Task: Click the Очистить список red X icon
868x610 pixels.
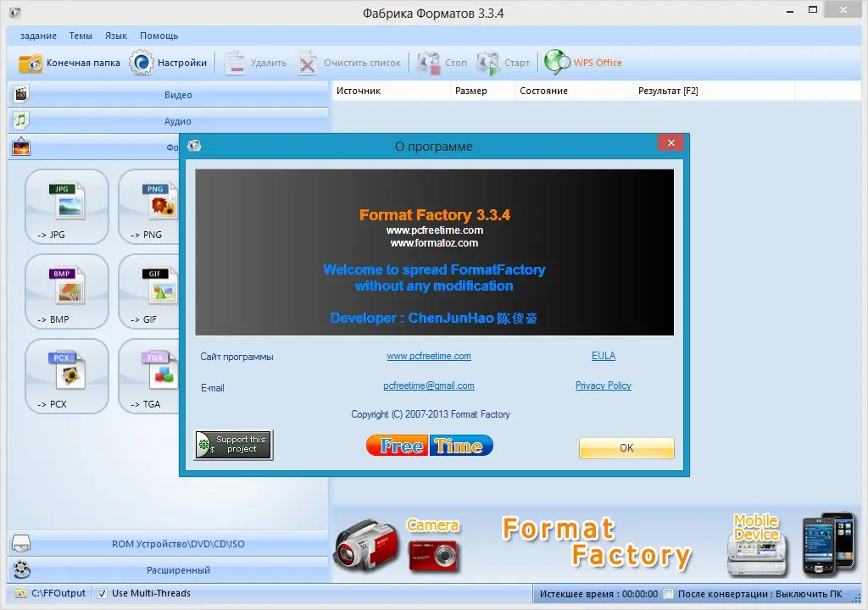Action: [x=307, y=63]
